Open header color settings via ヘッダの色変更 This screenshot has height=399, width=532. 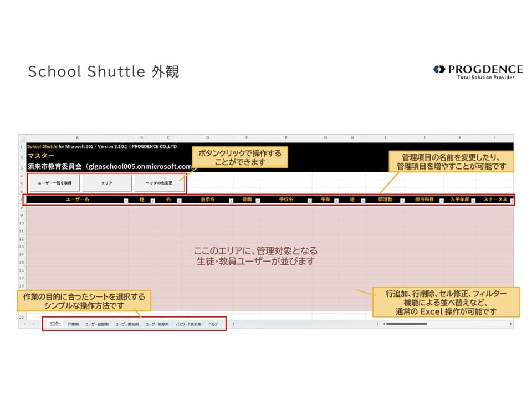158,183
